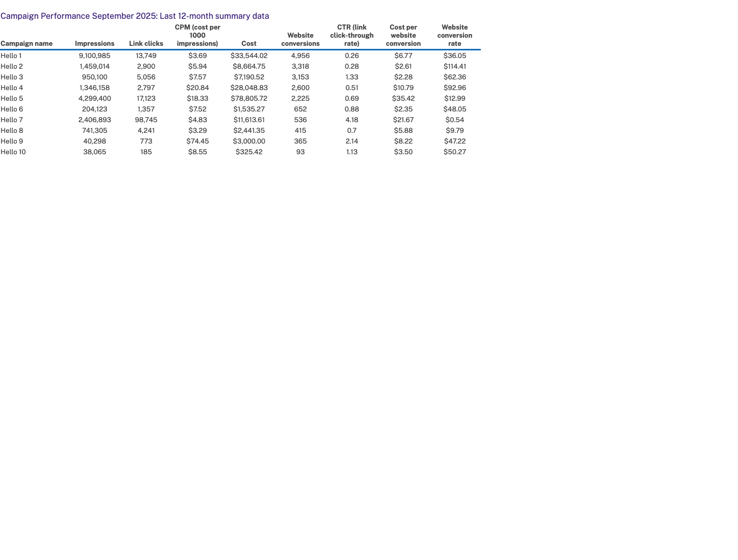The image size is (738, 560).
Task: Click the 9,100,985 impressions value
Action: [95, 56]
